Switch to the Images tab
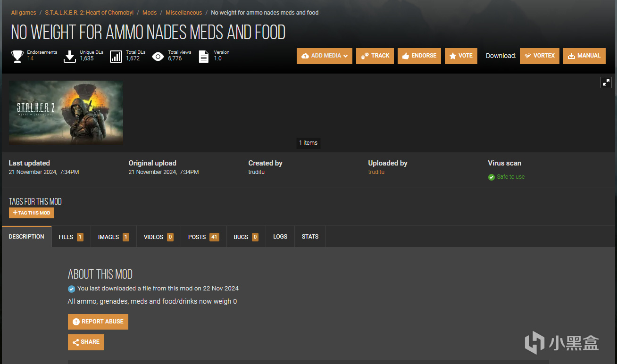The height and width of the screenshot is (364, 617). coord(114,237)
